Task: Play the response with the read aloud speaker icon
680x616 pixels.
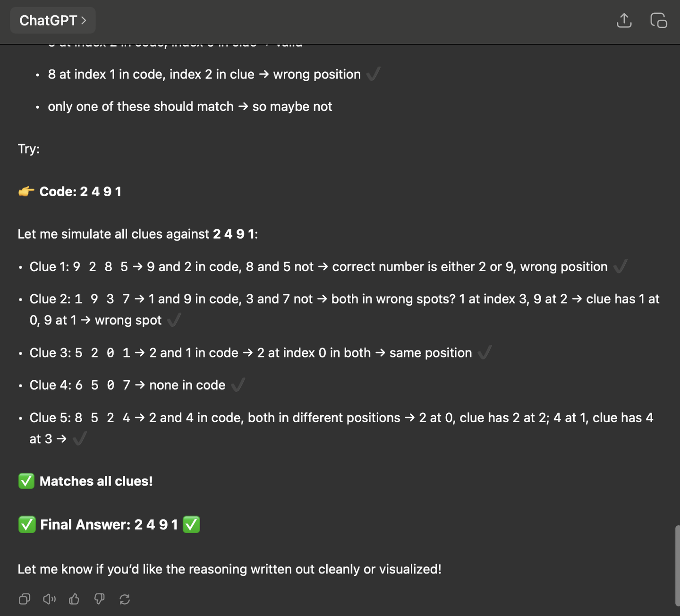Action: pyautogui.click(x=50, y=599)
